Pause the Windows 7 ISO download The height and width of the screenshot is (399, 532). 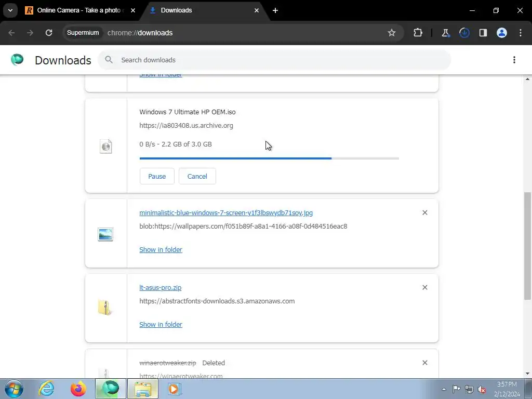[x=157, y=176]
